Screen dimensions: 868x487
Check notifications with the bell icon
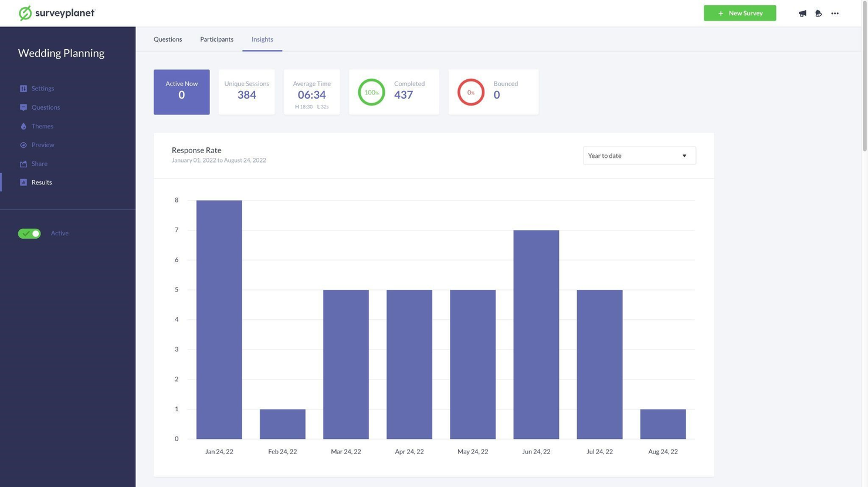[818, 13]
